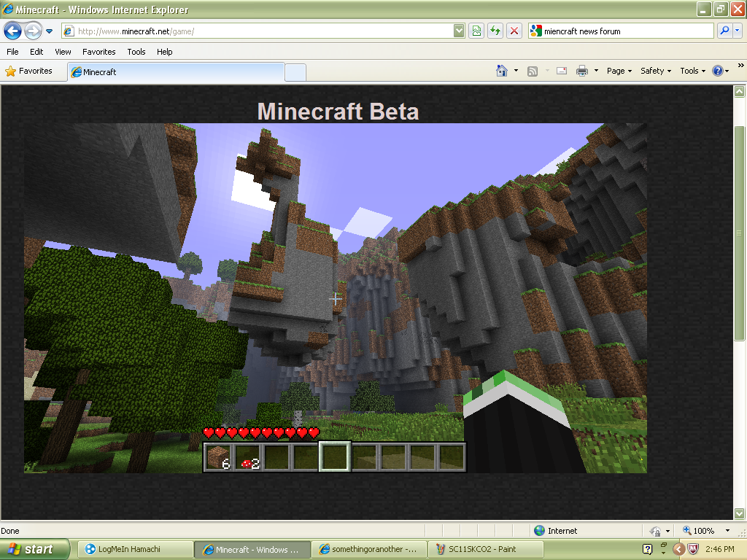Click the page scrollbar down arrow
747x560 pixels.
tap(740, 513)
